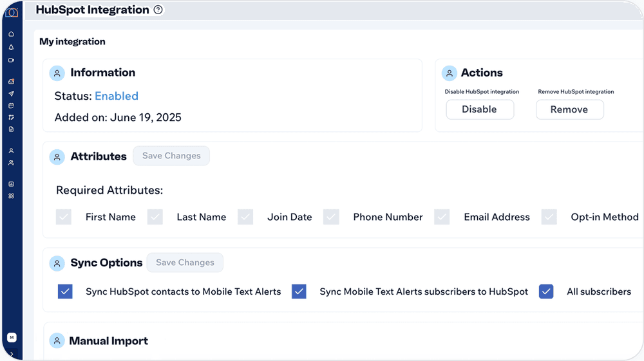Click Save Changes next to Attributes
This screenshot has width=644, height=361.
171,156
